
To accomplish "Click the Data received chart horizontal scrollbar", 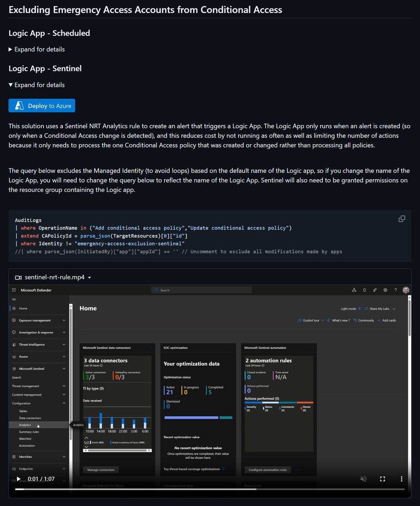I will [x=117, y=450].
